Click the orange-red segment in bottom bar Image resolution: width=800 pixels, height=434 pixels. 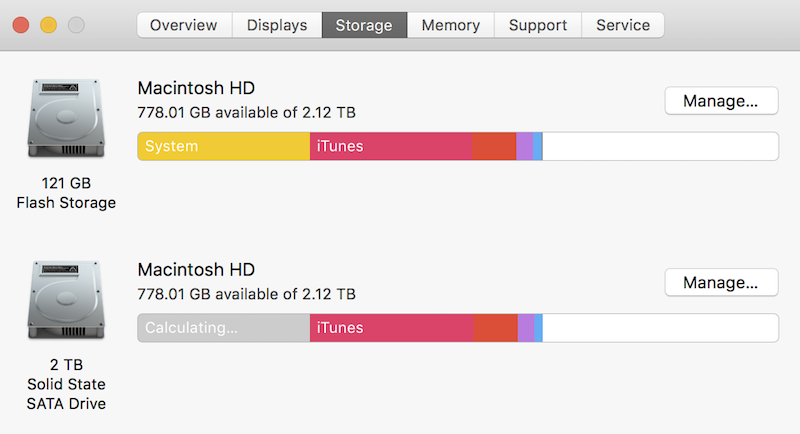point(495,328)
